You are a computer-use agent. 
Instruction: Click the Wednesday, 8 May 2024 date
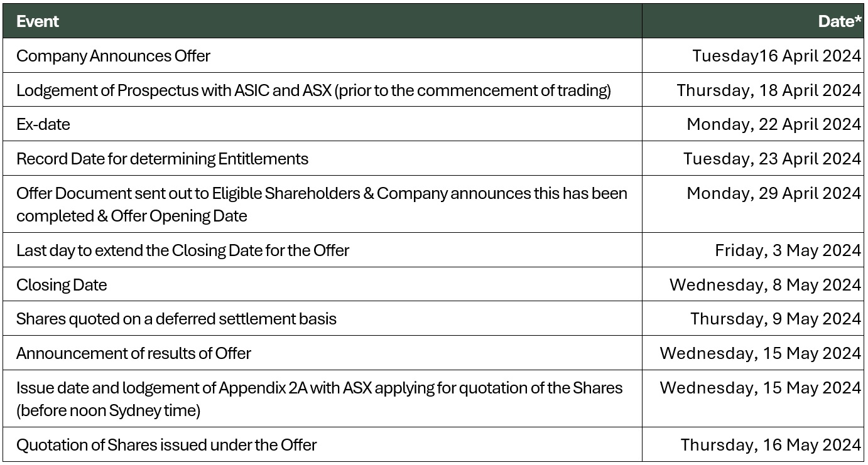coord(765,285)
